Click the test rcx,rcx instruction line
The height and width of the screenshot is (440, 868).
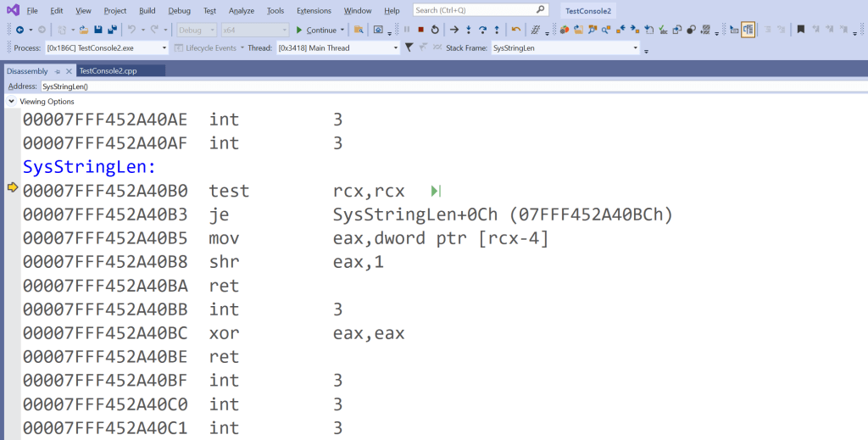(x=214, y=191)
